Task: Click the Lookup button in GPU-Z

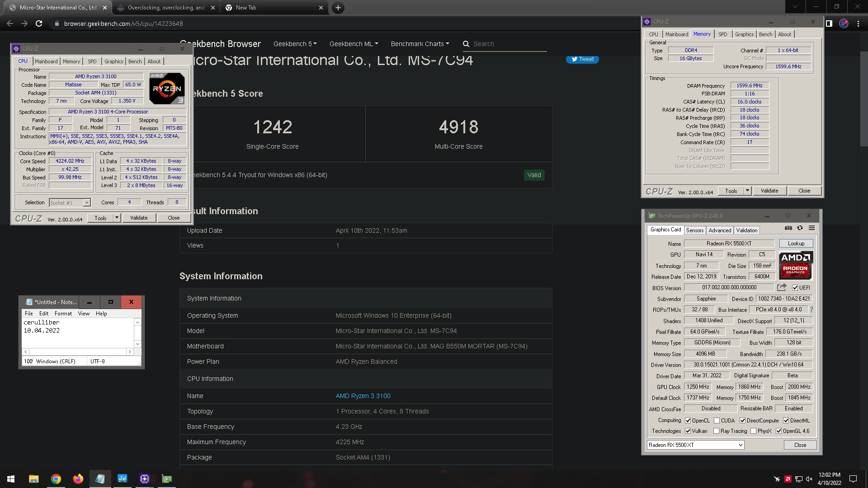Action: coord(796,244)
